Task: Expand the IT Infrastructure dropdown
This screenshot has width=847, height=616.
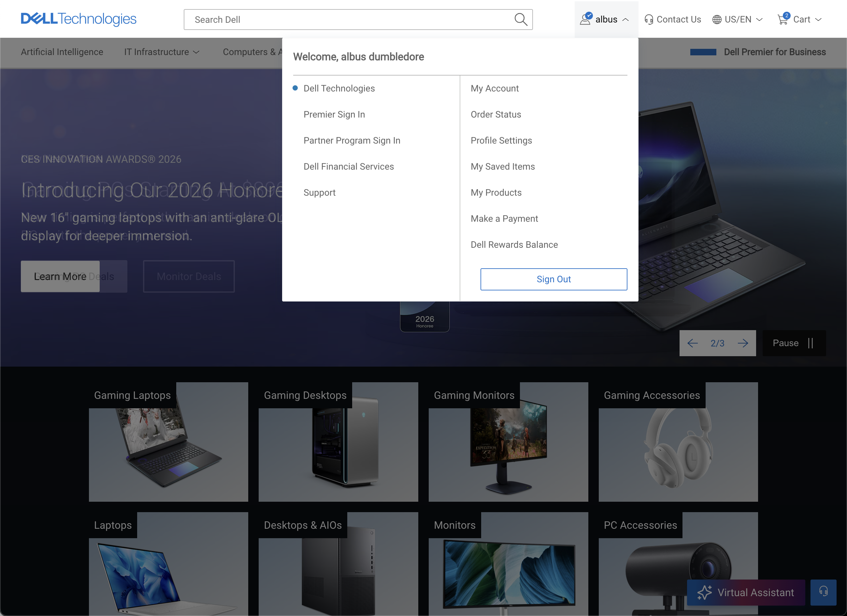Action: tap(162, 52)
